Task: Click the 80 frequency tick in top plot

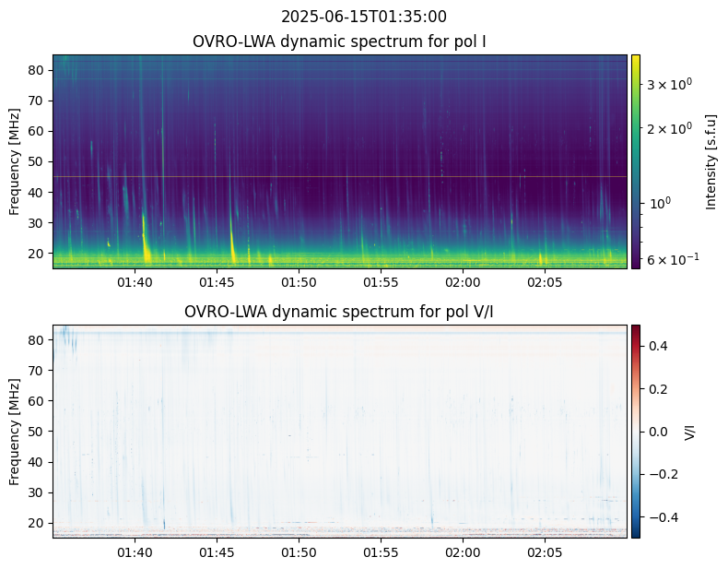Action: [37, 70]
